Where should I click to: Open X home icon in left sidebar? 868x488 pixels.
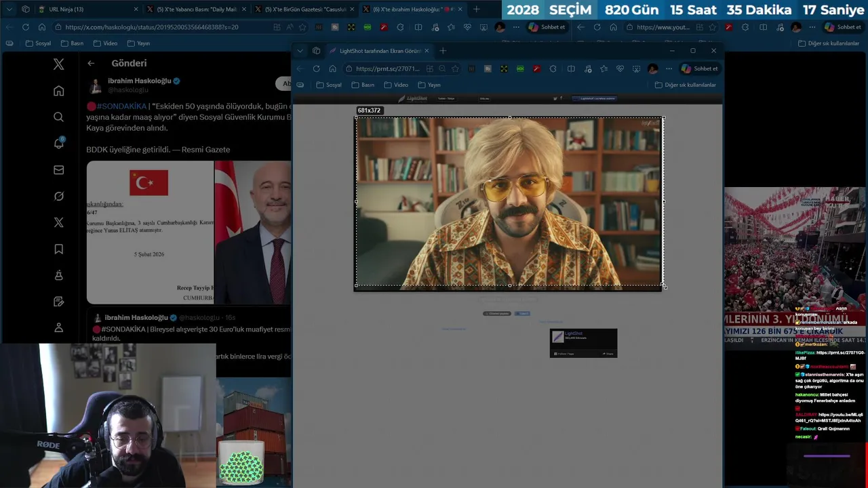coord(59,91)
